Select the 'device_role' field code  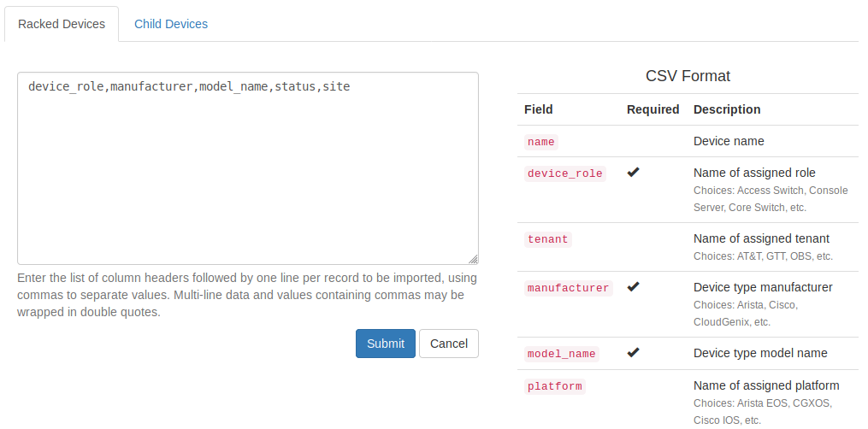(x=564, y=173)
